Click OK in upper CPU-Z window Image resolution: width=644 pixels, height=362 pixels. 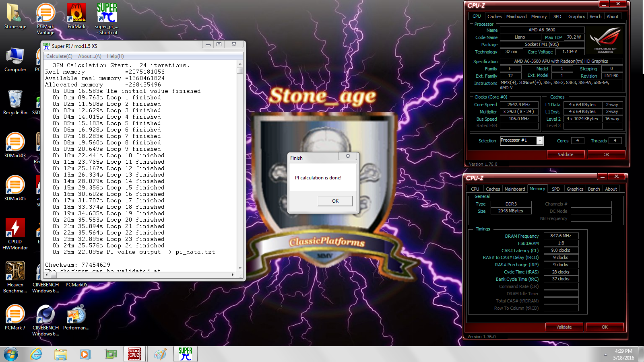[606, 154]
